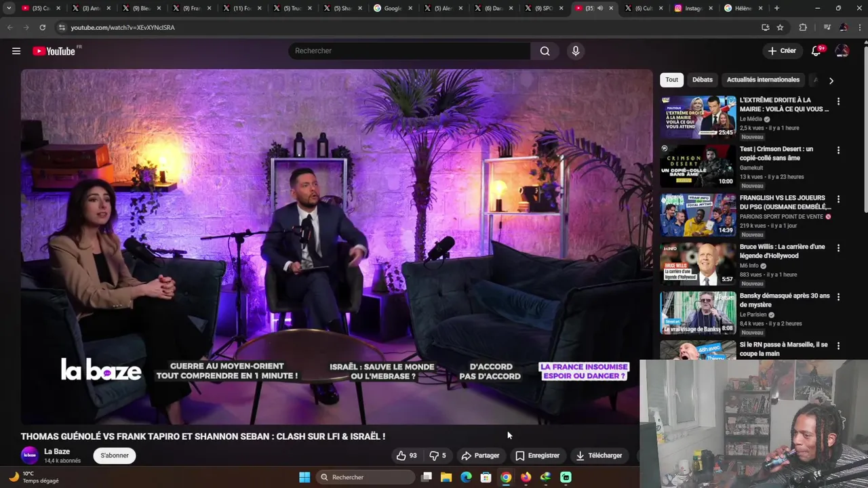868x488 pixels.
Task: Switch to the Hélène browser tab
Action: pyautogui.click(x=743, y=8)
